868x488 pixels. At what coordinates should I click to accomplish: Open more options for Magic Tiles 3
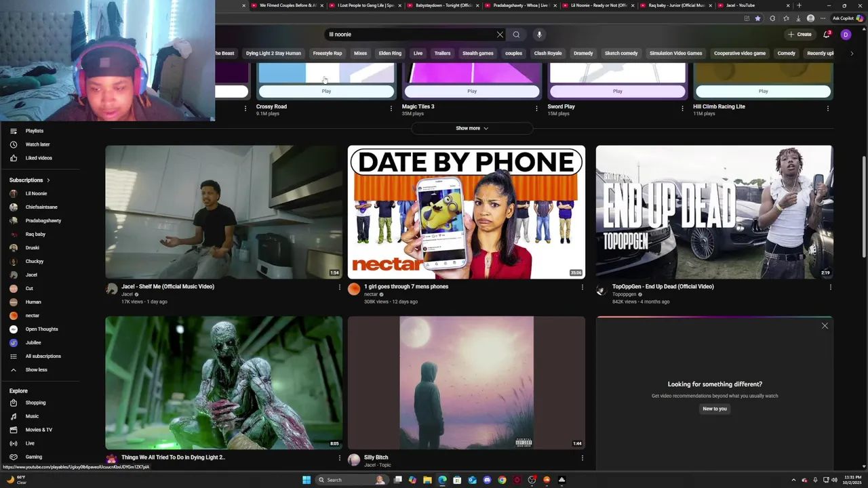point(536,108)
